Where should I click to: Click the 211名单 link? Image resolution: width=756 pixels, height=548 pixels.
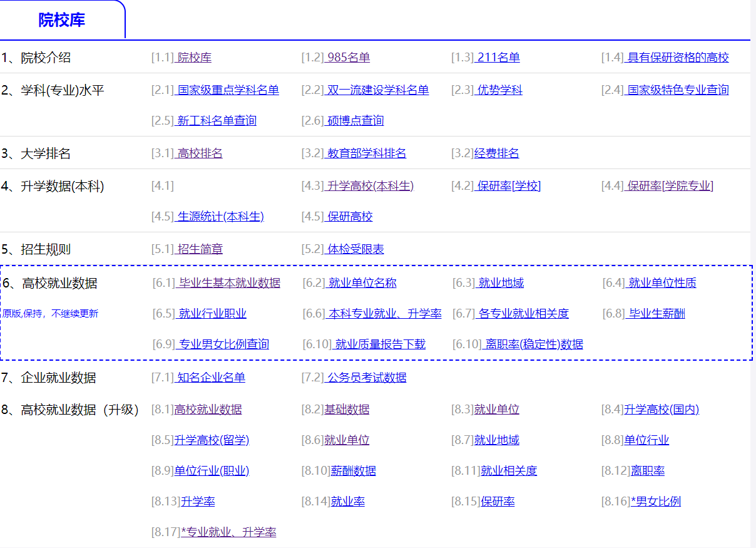coord(498,58)
